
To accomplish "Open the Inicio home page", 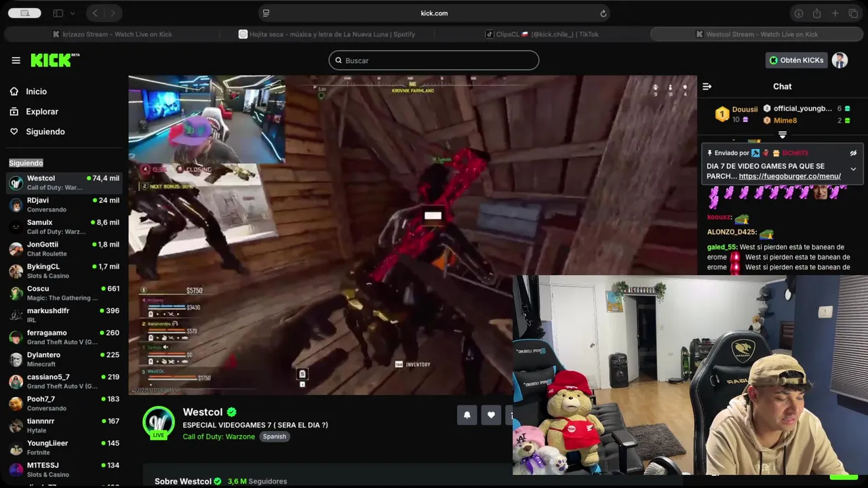I will pos(37,91).
